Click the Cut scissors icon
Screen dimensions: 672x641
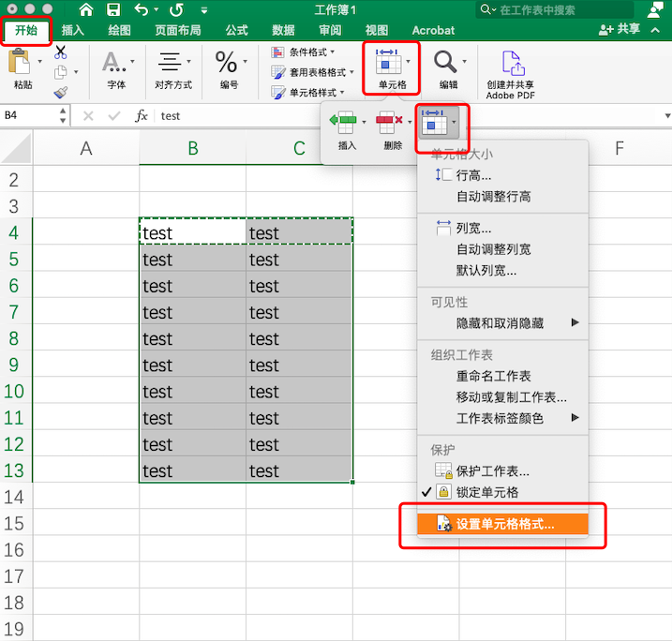coord(60,52)
